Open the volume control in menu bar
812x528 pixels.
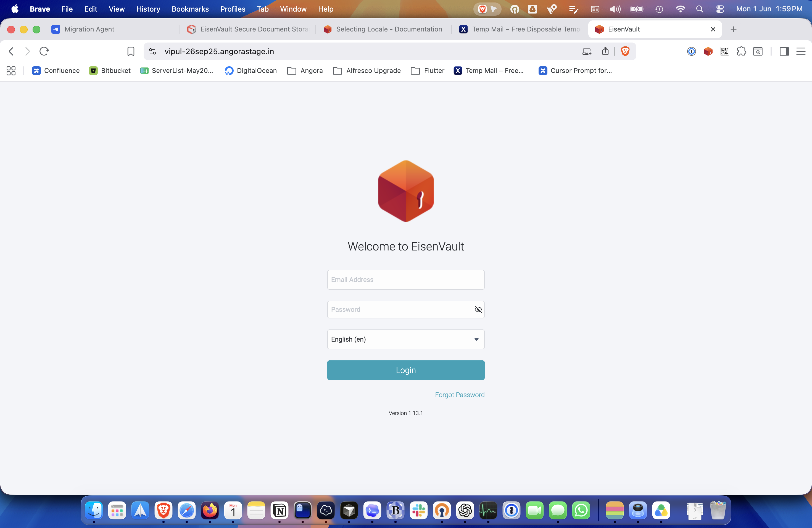coord(615,9)
